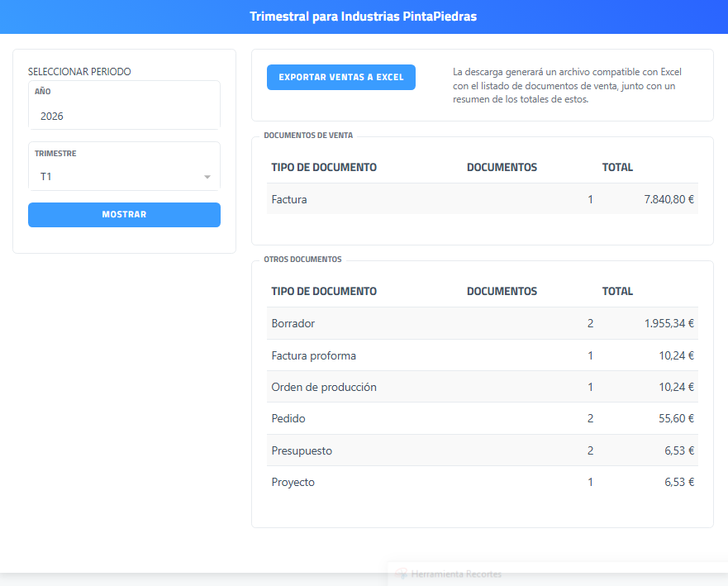Click Tipo de documento header in Documentos de venta

pyautogui.click(x=324, y=167)
